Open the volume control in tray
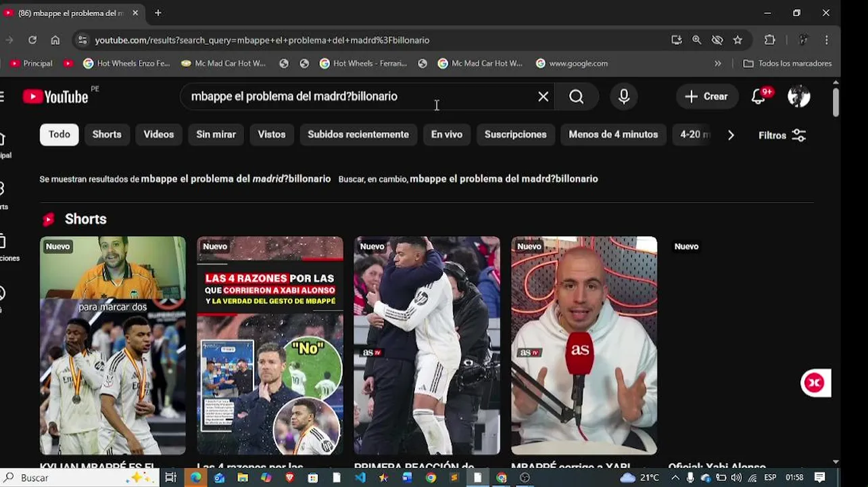The width and height of the screenshot is (868, 487). coord(737,478)
